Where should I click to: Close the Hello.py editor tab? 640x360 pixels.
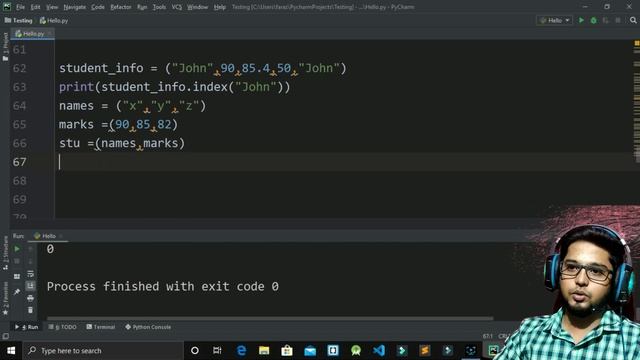coord(50,33)
